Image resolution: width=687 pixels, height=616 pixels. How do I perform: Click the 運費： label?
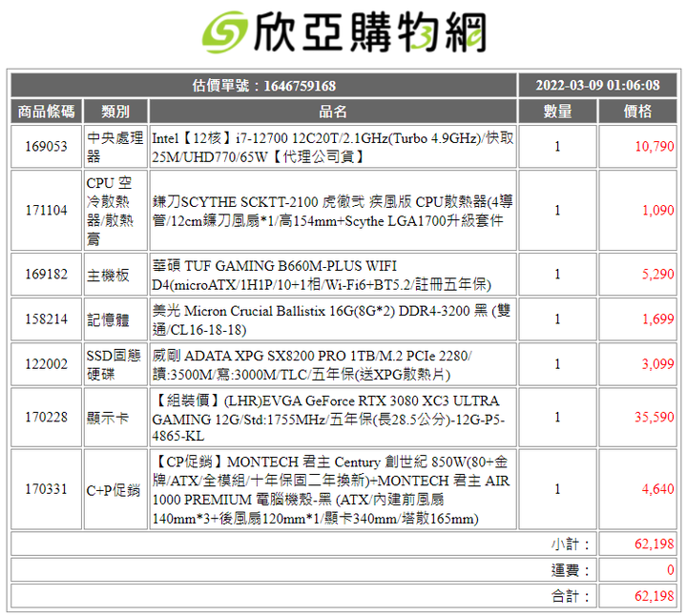571,570
